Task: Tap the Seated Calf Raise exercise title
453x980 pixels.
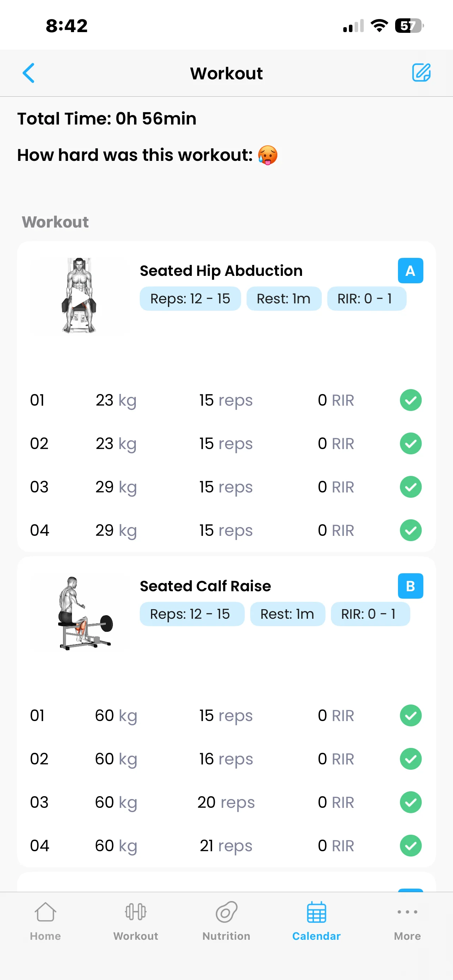Action: tap(205, 586)
